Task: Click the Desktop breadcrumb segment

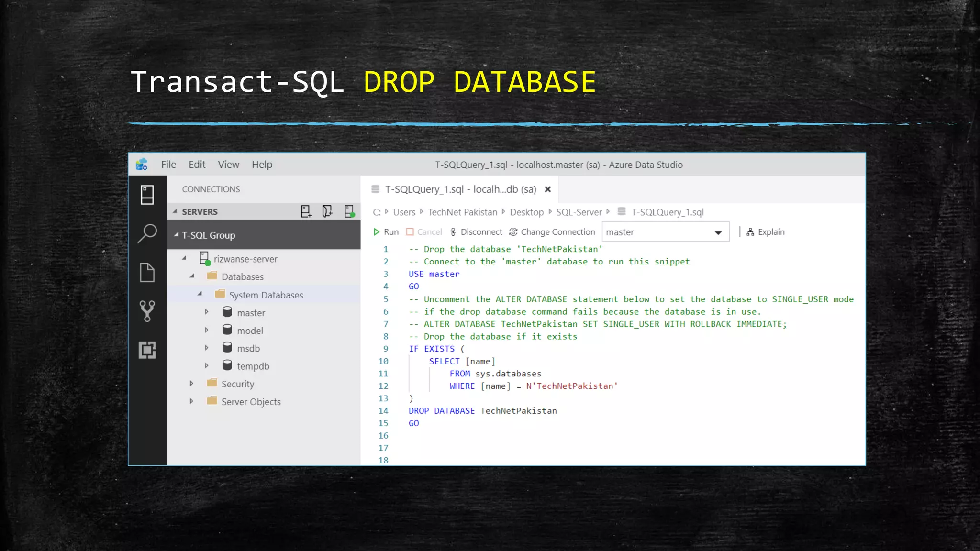Action: [527, 212]
